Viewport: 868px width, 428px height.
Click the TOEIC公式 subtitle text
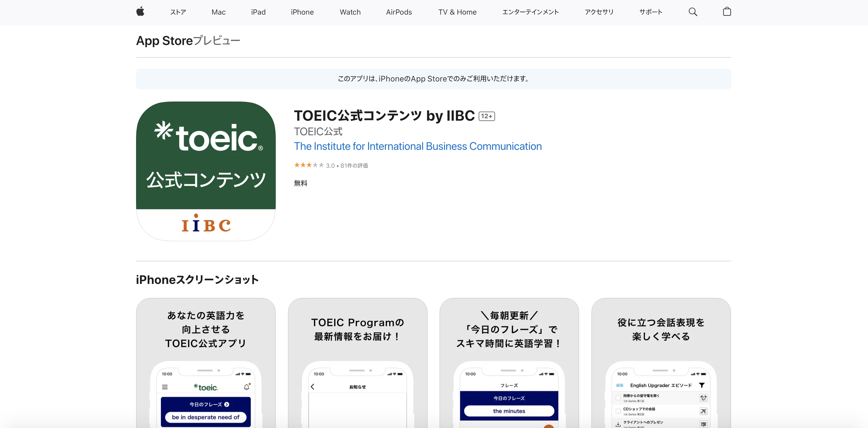point(318,131)
